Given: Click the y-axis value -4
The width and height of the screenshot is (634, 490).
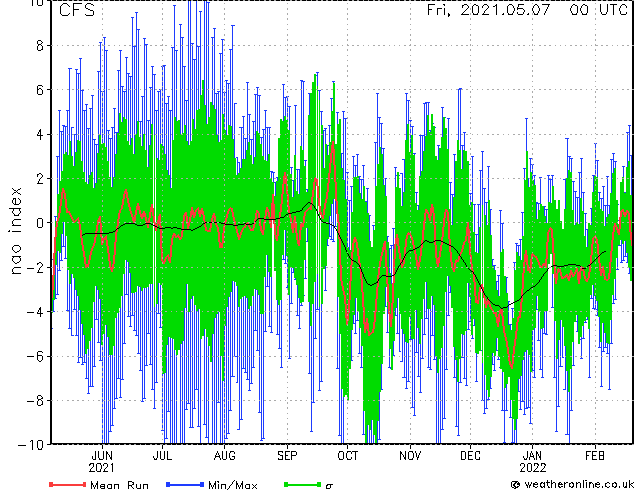Looking at the screenshot, I should click(35, 312).
